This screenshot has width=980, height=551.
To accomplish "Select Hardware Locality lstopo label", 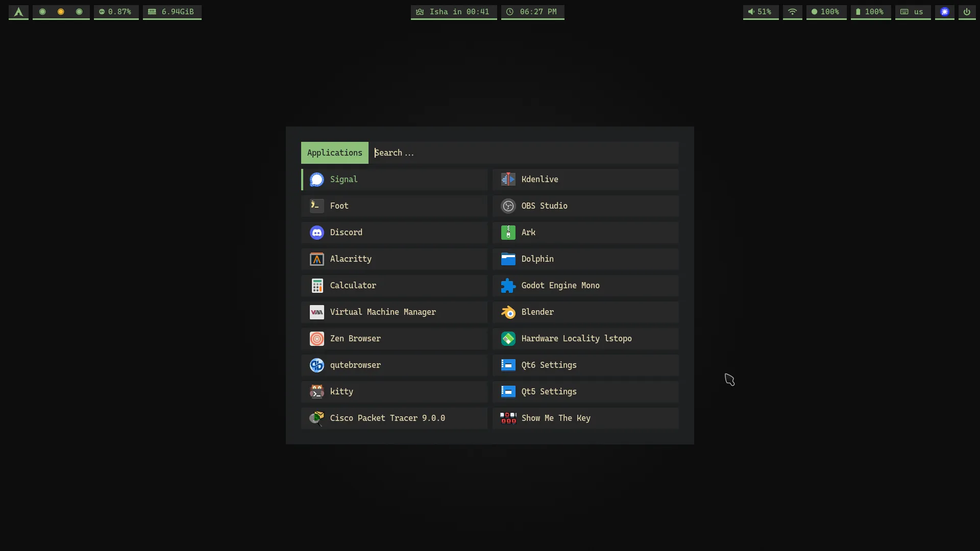I will pyautogui.click(x=577, y=339).
